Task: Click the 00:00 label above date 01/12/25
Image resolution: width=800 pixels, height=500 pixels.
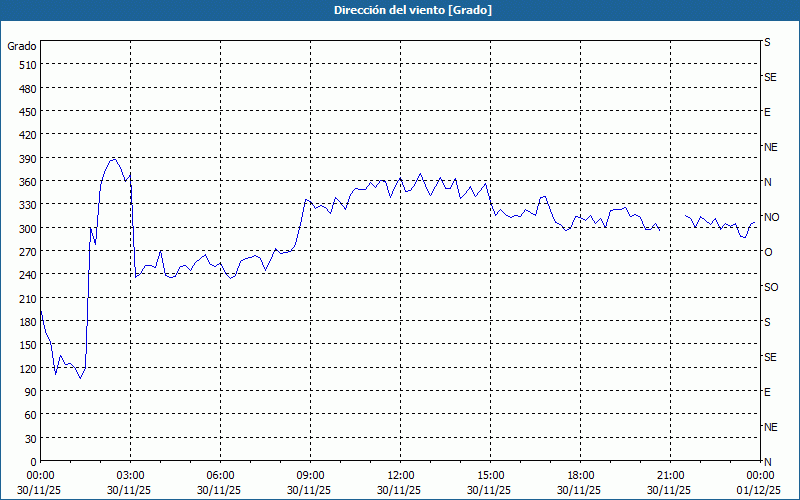Action: pyautogui.click(x=760, y=476)
